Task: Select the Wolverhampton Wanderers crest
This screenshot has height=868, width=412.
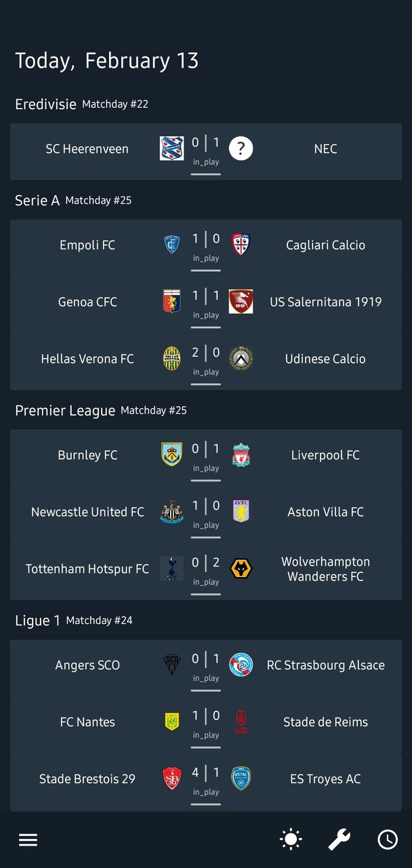Action: (x=241, y=568)
